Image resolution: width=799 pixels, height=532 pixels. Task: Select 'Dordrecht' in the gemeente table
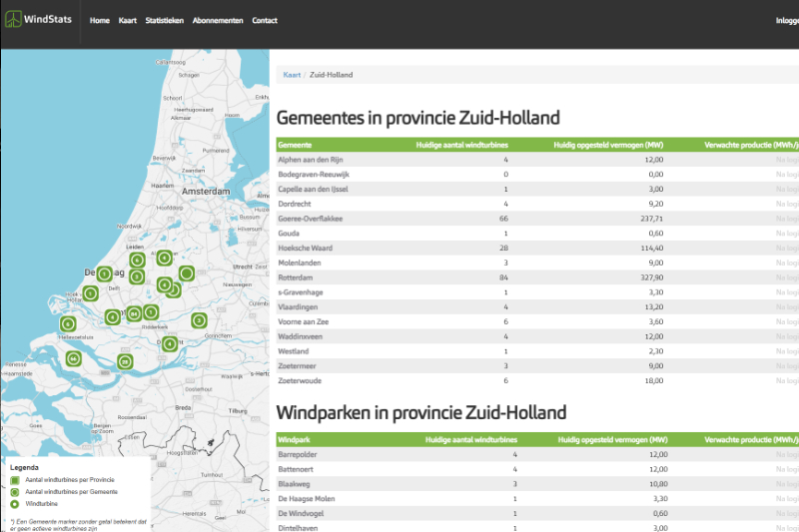tap(295, 205)
